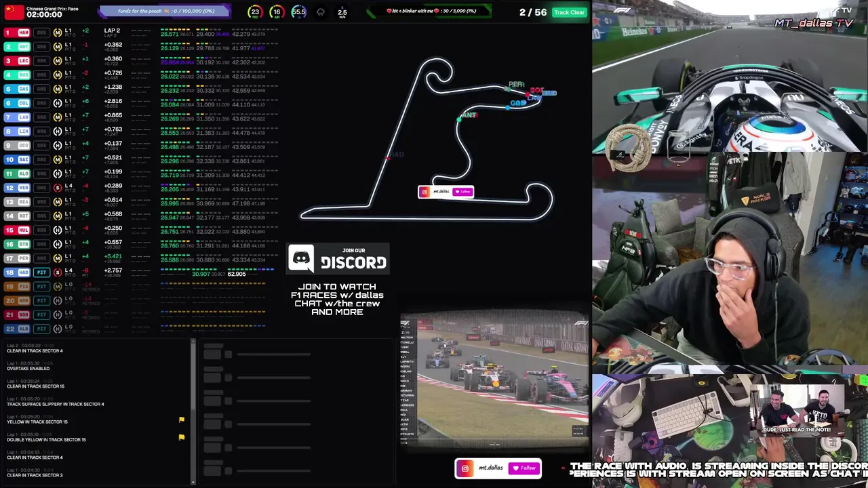Click the PIT indicator on NOR's row
Screen dimensions: 868x488
point(42,300)
